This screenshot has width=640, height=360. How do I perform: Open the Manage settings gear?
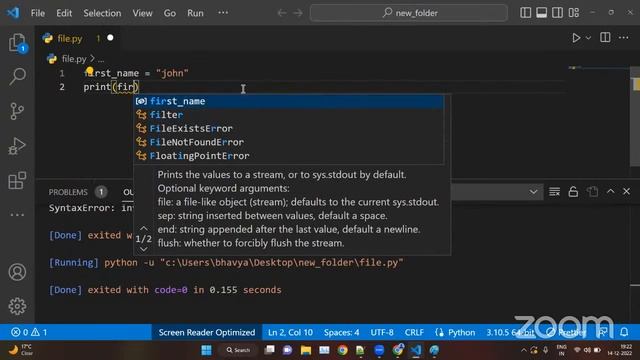pos(17,306)
